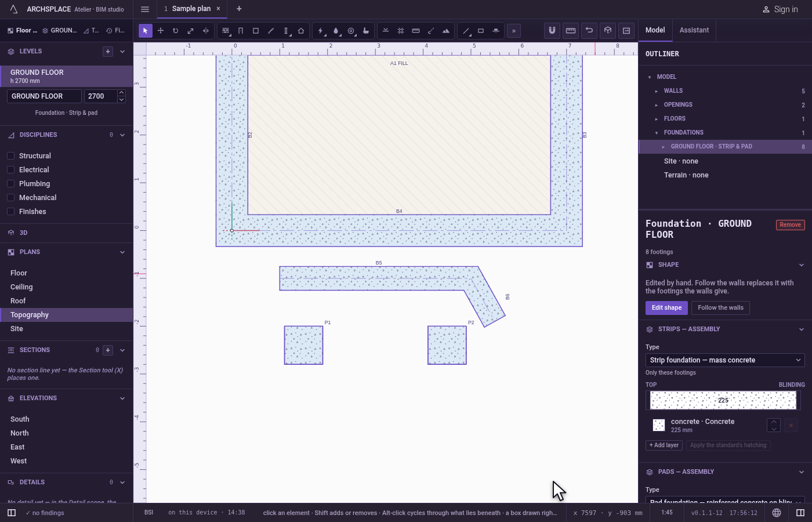Click the Edit shape button
The width and height of the screenshot is (812, 522).
(x=666, y=308)
